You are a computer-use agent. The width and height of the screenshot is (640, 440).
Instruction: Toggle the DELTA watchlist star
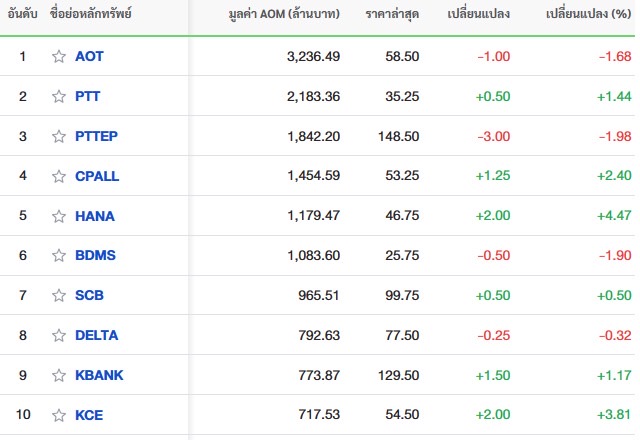point(59,335)
